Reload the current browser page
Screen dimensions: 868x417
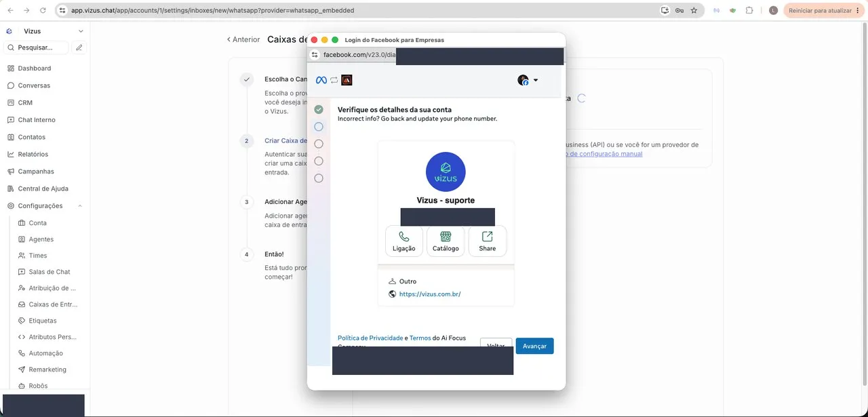43,10
